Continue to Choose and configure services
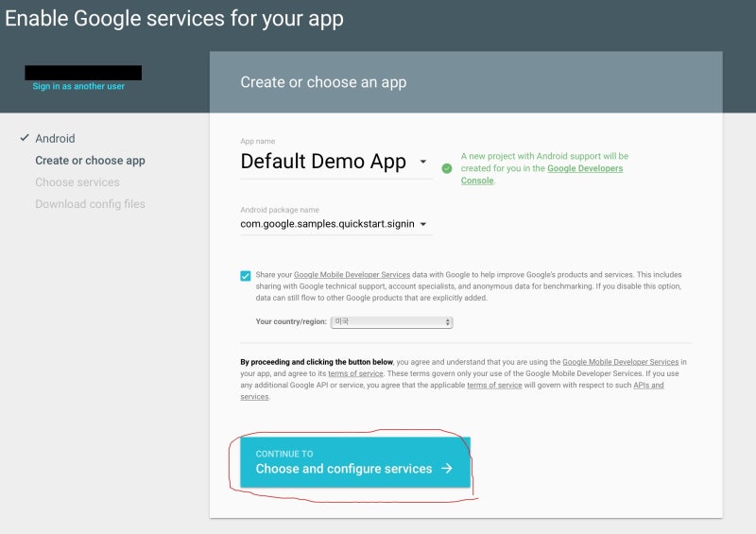 click(355, 462)
